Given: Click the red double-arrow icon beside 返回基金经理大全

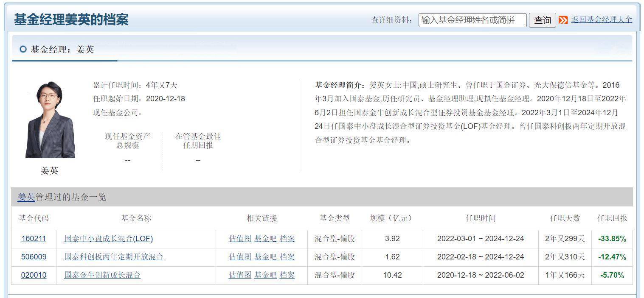Looking at the screenshot, I should (x=564, y=19).
